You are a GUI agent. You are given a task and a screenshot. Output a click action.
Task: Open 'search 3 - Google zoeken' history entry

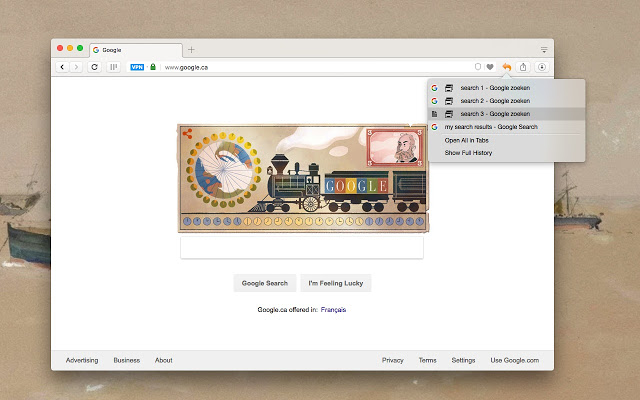coord(506,114)
